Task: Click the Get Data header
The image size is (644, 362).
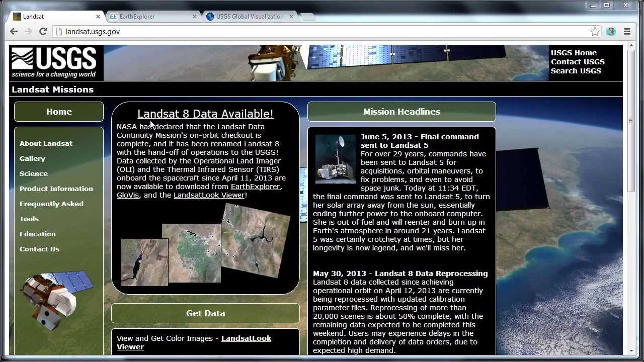Action: click(x=205, y=313)
